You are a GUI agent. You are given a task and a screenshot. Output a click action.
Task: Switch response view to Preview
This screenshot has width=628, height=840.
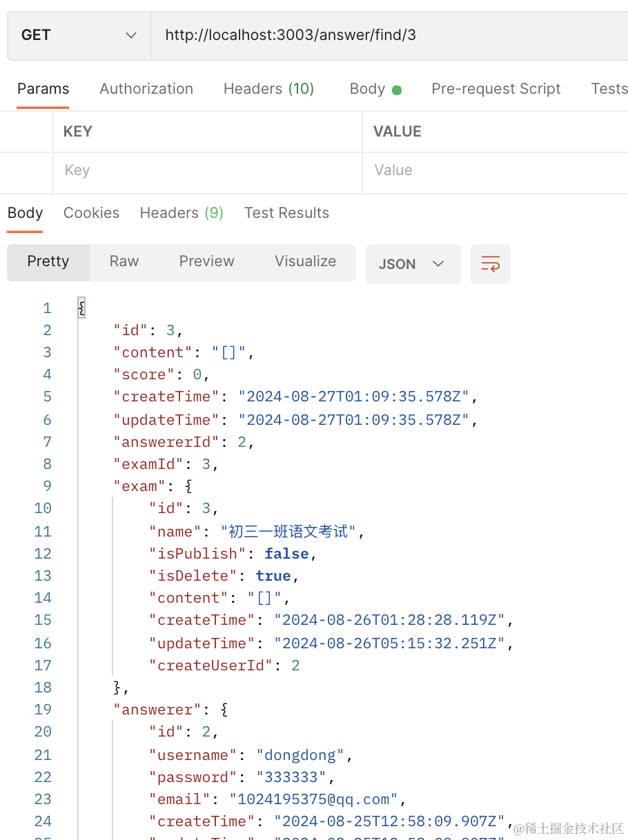pyautogui.click(x=206, y=261)
